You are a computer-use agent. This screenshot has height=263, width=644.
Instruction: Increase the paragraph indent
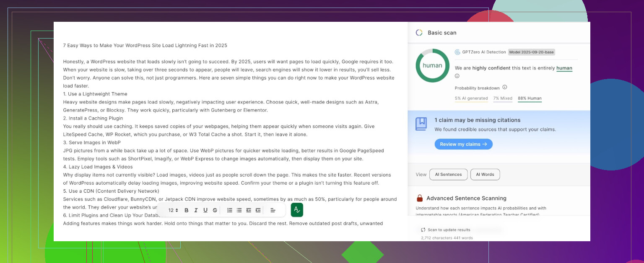pyautogui.click(x=258, y=210)
